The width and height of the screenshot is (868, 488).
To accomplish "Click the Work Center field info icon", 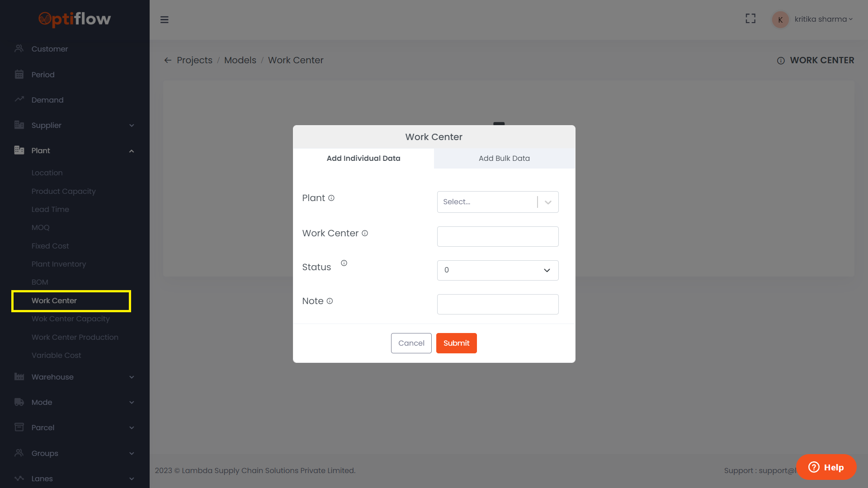I will click(x=365, y=233).
